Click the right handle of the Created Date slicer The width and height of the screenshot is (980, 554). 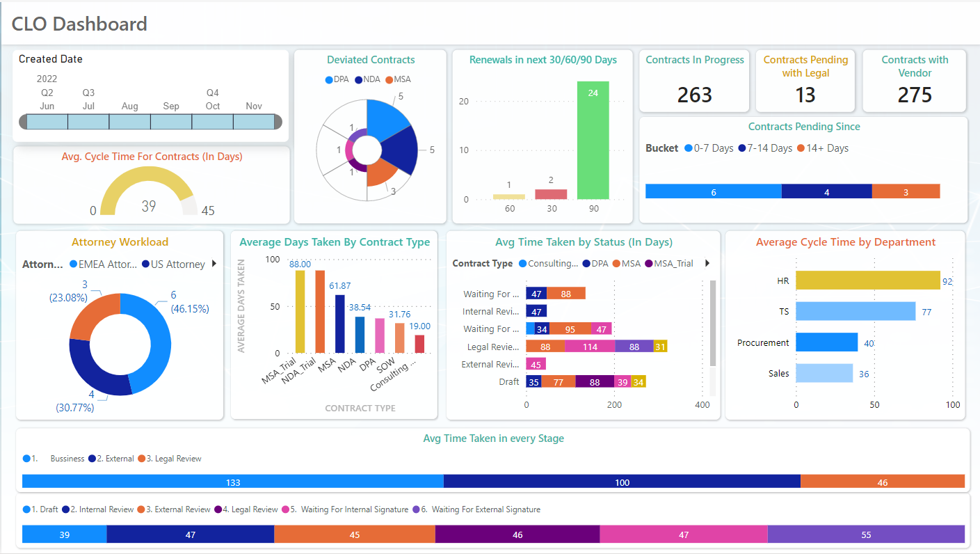tap(278, 122)
